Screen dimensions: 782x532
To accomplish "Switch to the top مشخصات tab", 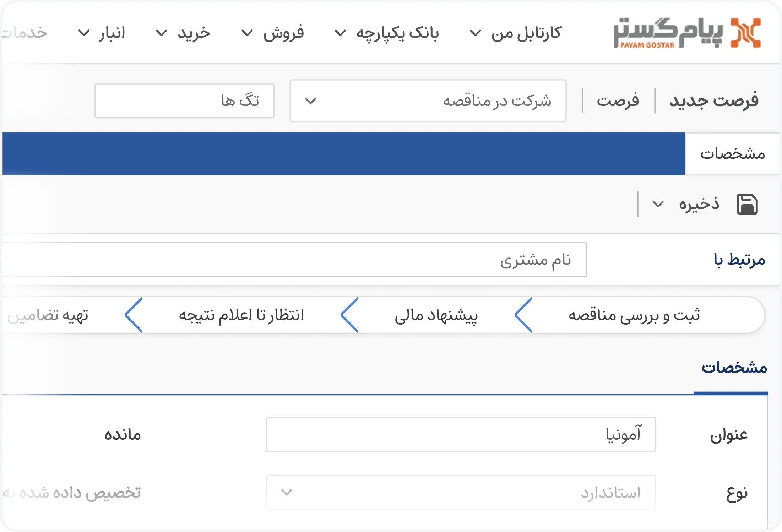I will point(732,154).
